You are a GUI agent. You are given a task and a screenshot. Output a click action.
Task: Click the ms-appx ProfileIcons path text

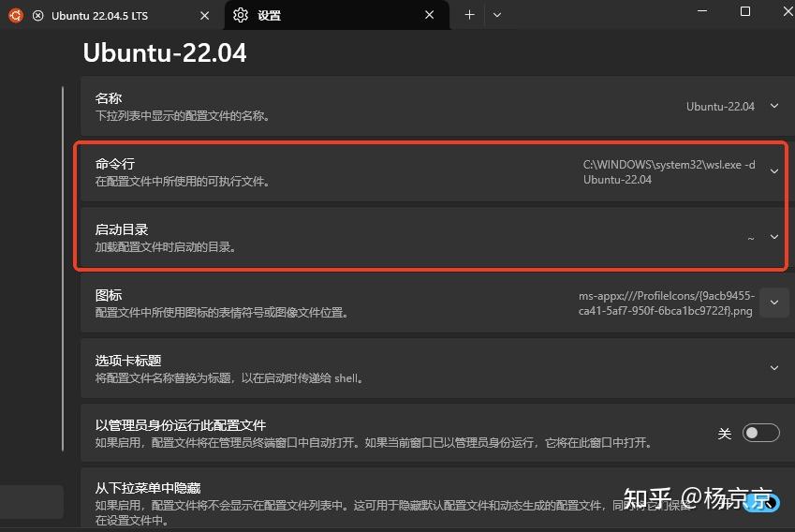point(666,303)
